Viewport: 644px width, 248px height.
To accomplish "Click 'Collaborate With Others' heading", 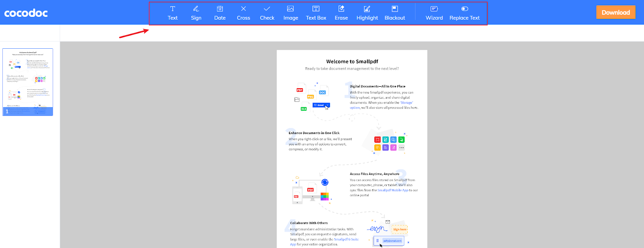I will point(309,223).
